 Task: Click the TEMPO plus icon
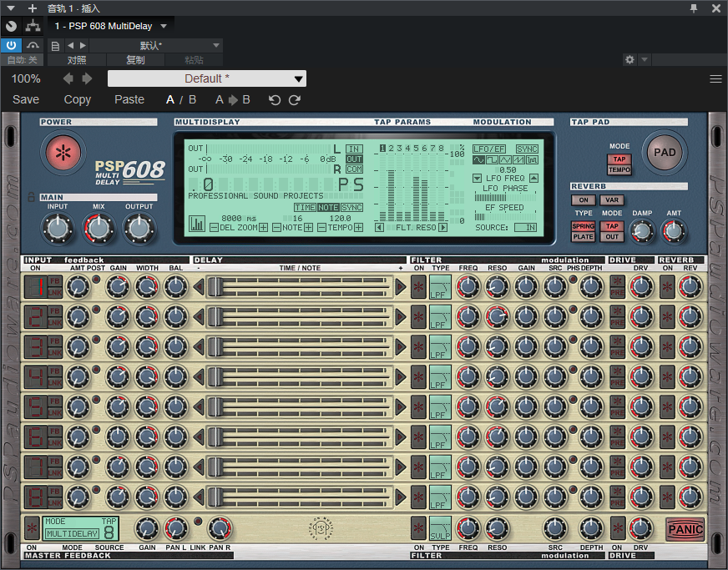tap(358, 228)
